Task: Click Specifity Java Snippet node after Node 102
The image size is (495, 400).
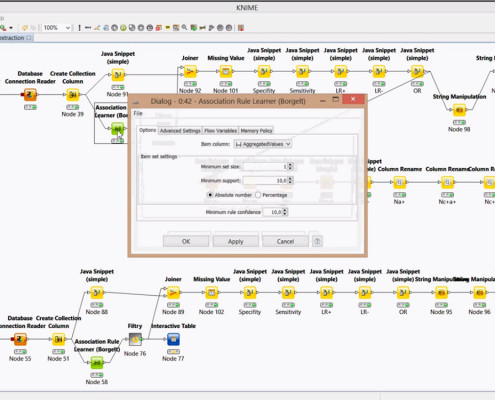Action: 250,293
